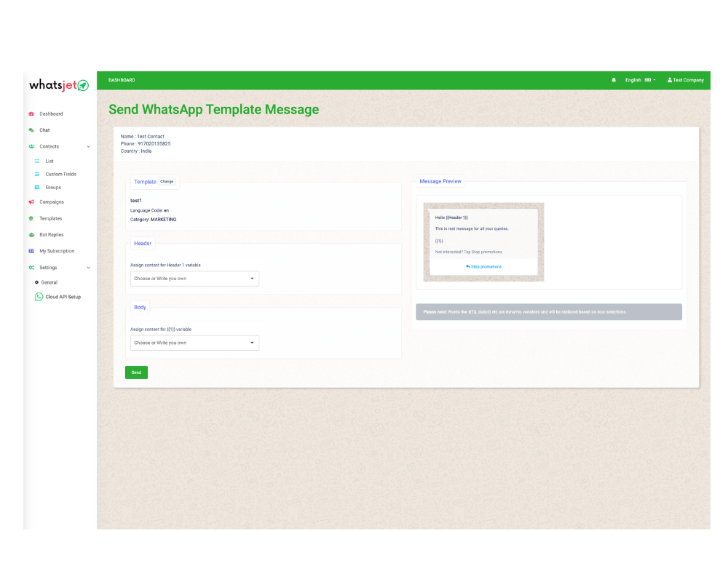Click the Dashboard sidebar icon
Viewport: 728px width, 582px height.
click(x=31, y=114)
